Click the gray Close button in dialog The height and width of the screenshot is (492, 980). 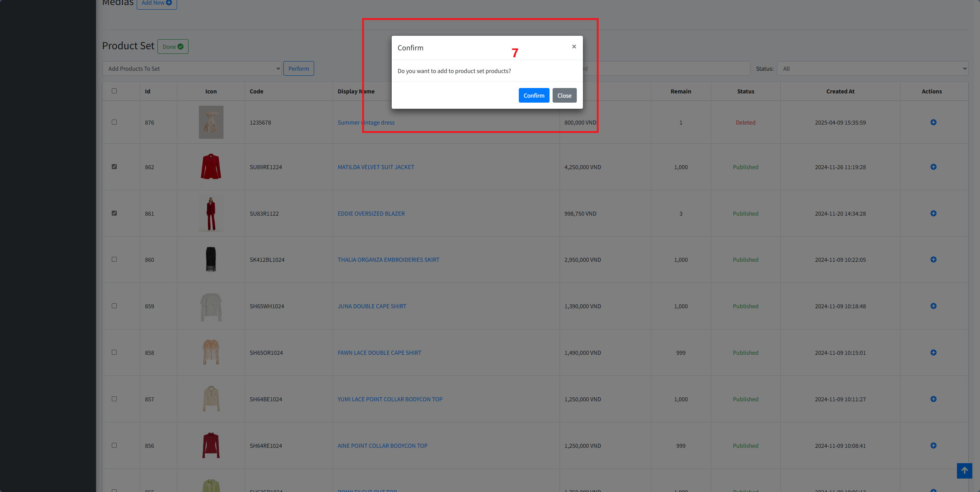(564, 95)
